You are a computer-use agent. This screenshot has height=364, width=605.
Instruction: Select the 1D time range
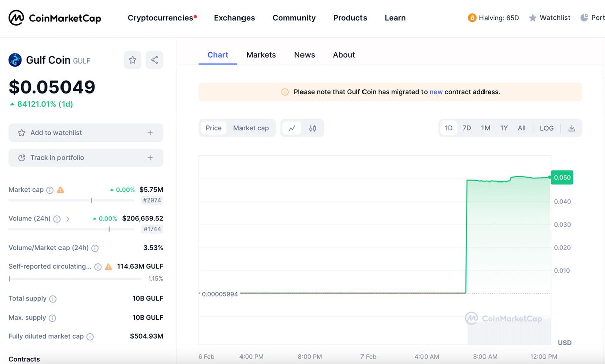point(449,128)
